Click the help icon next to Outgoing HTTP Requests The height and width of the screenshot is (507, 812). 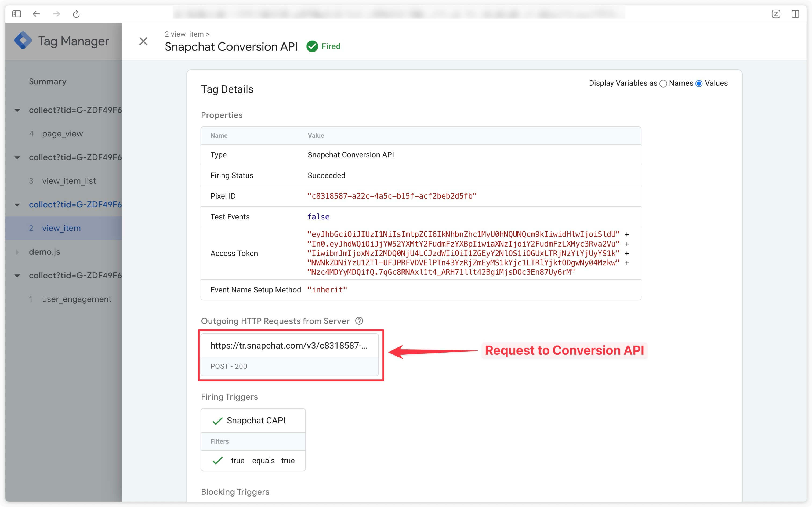tap(359, 321)
